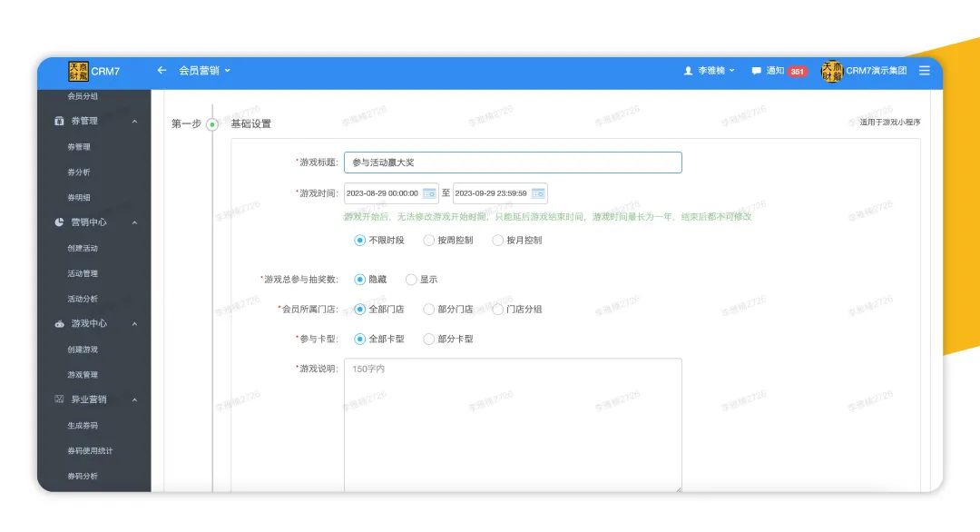
Task: Collapse the 营销中心 section chevron
Action: point(134,222)
